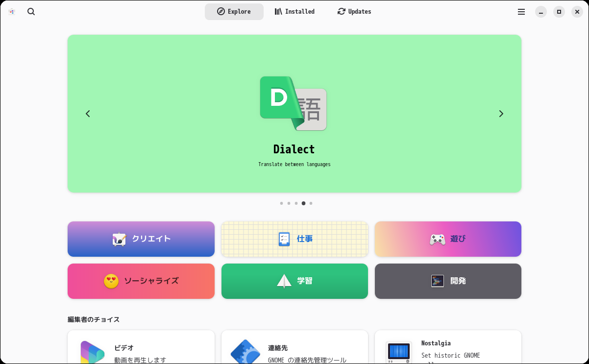Open the hamburger main menu

[x=521, y=12]
